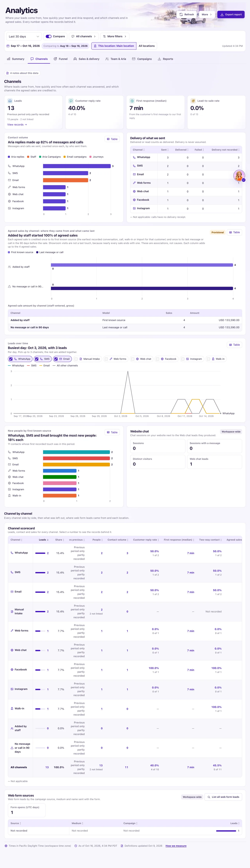This screenshot has width=250, height=868.
Task: Uncheck the SMS channel checkbox
Action: [x=37, y=359]
